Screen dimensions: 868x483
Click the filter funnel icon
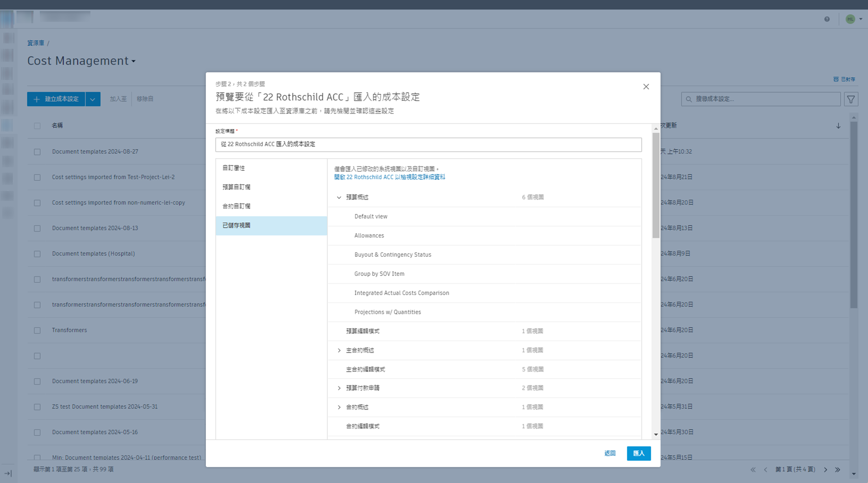tap(851, 99)
